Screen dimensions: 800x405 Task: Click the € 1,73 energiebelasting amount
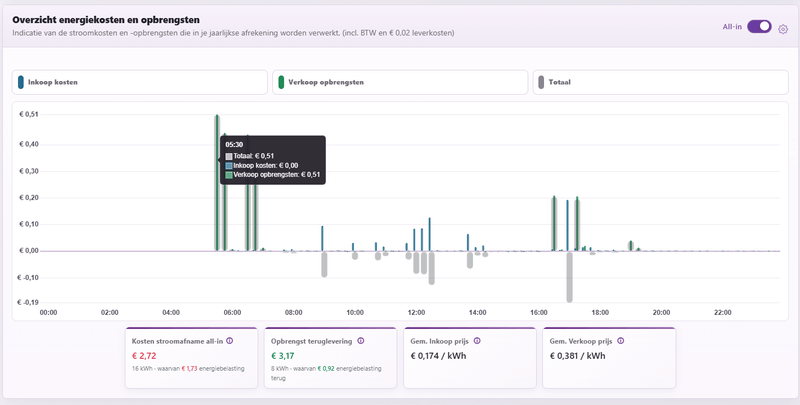190,368
